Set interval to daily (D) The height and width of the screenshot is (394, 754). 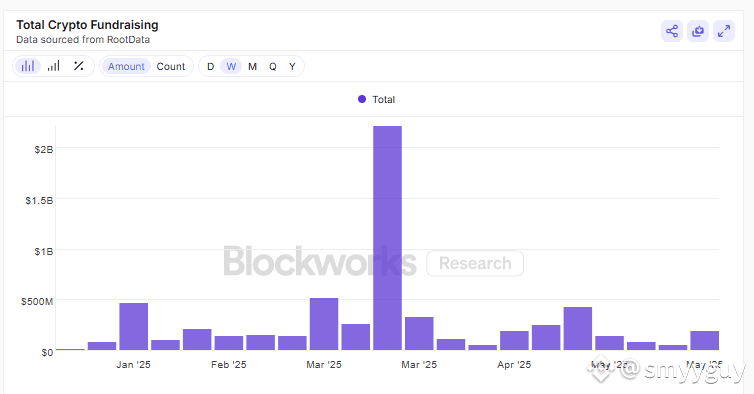click(210, 66)
